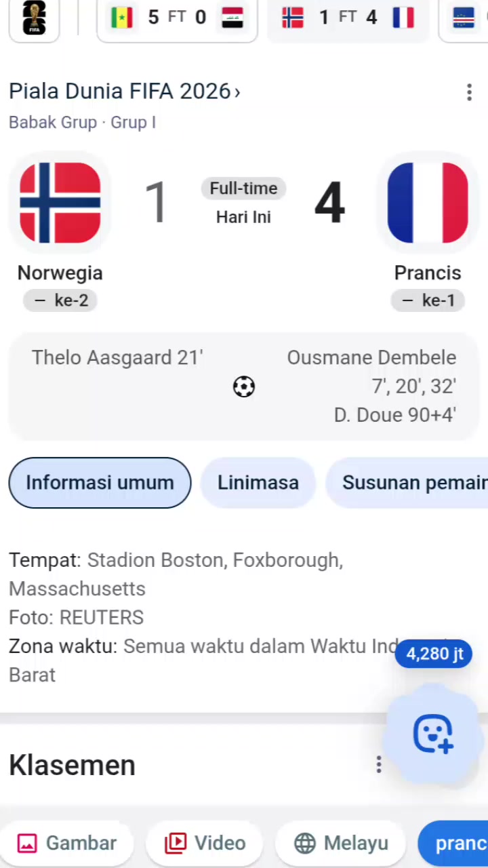Open the Senegal 5-0 match card
This screenshot has width=488, height=868.
click(x=177, y=18)
